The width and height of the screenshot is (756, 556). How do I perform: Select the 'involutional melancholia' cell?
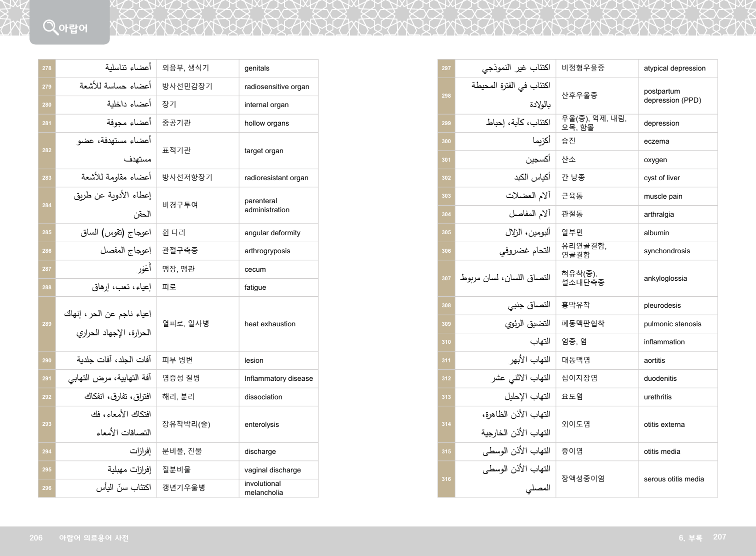coord(263,488)
